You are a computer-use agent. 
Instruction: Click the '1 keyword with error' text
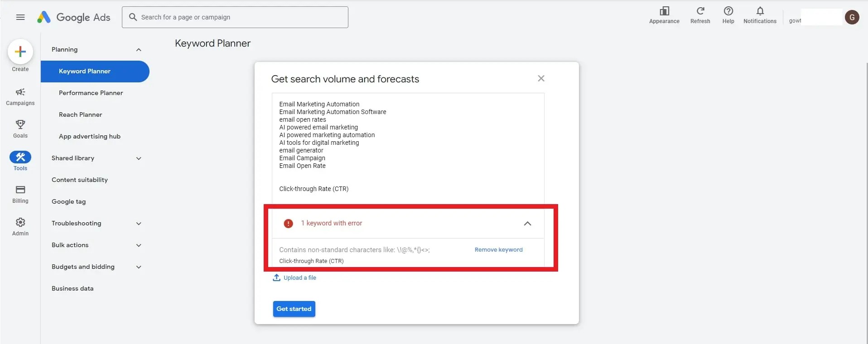point(332,223)
